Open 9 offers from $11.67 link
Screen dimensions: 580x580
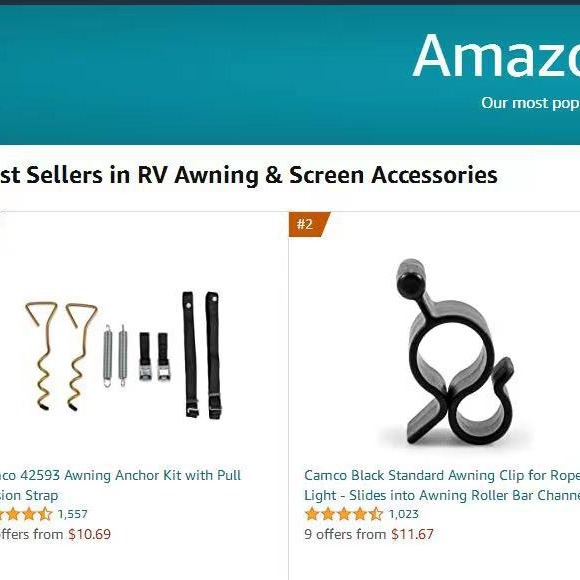click(369, 534)
